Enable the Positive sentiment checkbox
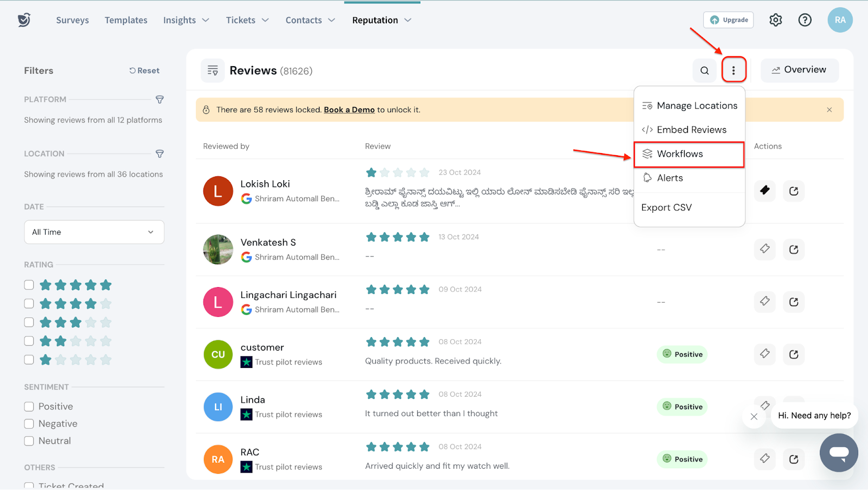The width and height of the screenshot is (868, 490). tap(29, 406)
